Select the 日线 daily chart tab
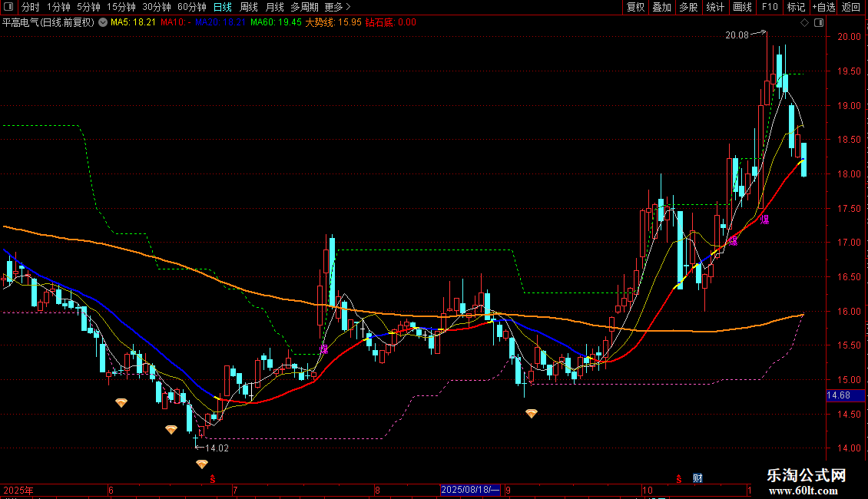Screen dimensions: 868x499 pos(223,7)
